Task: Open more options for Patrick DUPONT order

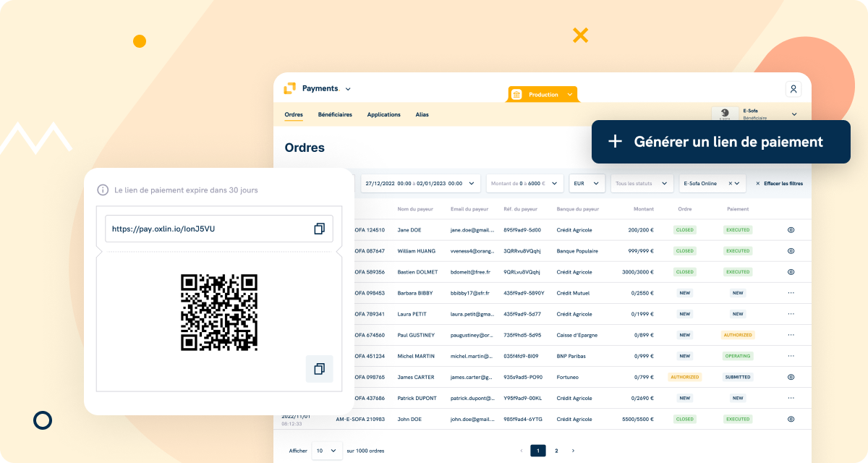Action: [791, 398]
